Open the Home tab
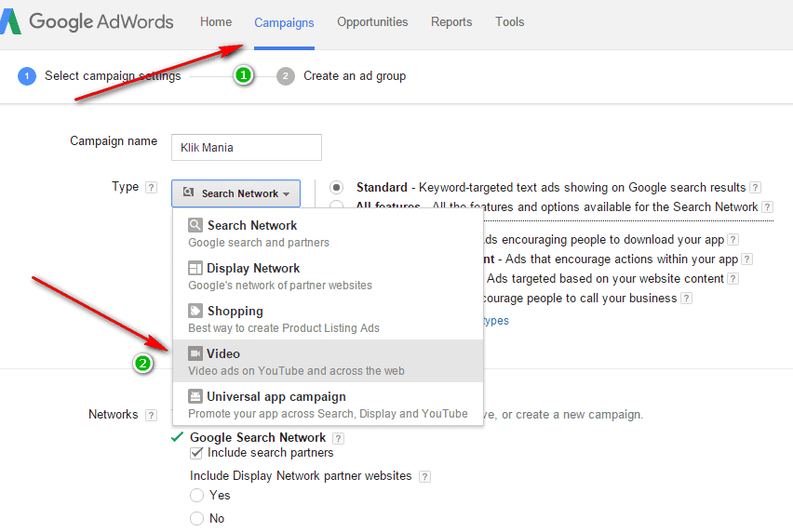The width and height of the screenshot is (793, 532). (x=216, y=21)
